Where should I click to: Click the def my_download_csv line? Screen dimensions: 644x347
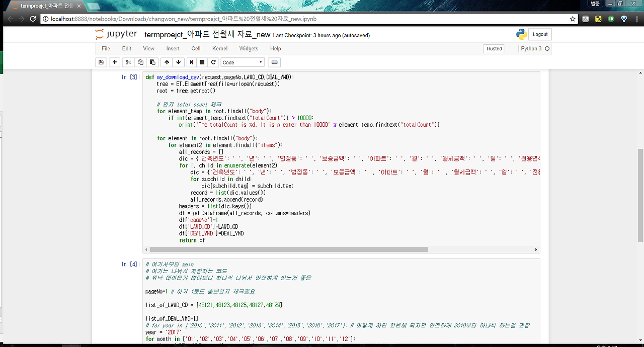pyautogui.click(x=220, y=77)
